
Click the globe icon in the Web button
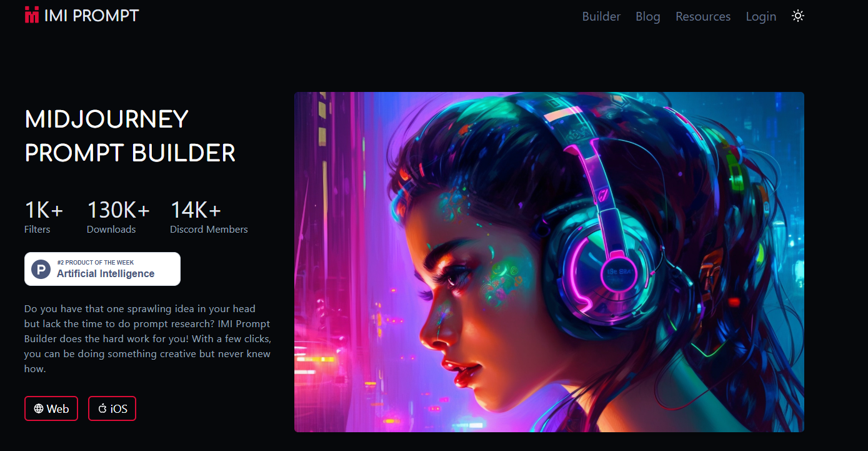[39, 408]
